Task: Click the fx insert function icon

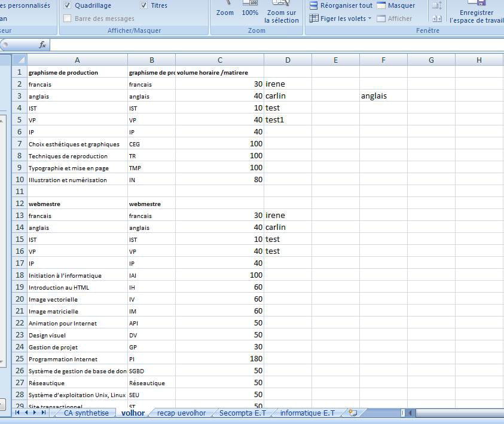Action: pyautogui.click(x=42, y=45)
